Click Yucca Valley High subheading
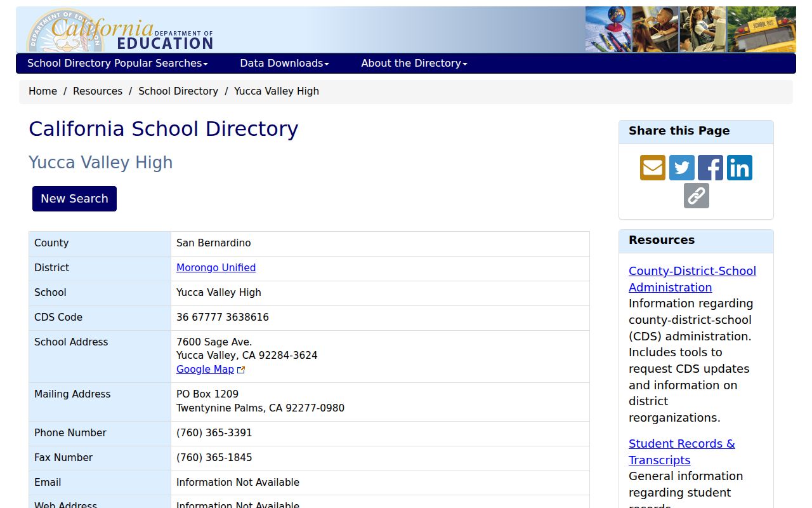 pos(101,163)
